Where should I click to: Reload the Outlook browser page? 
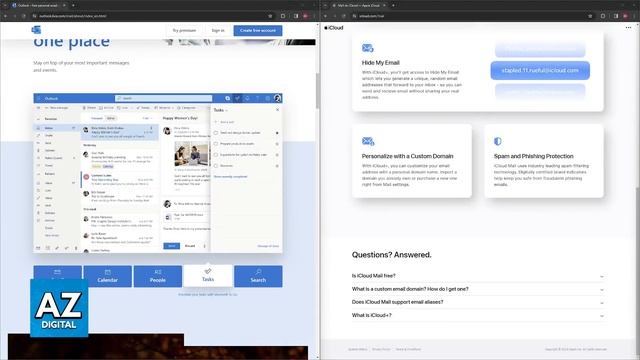(24, 16)
